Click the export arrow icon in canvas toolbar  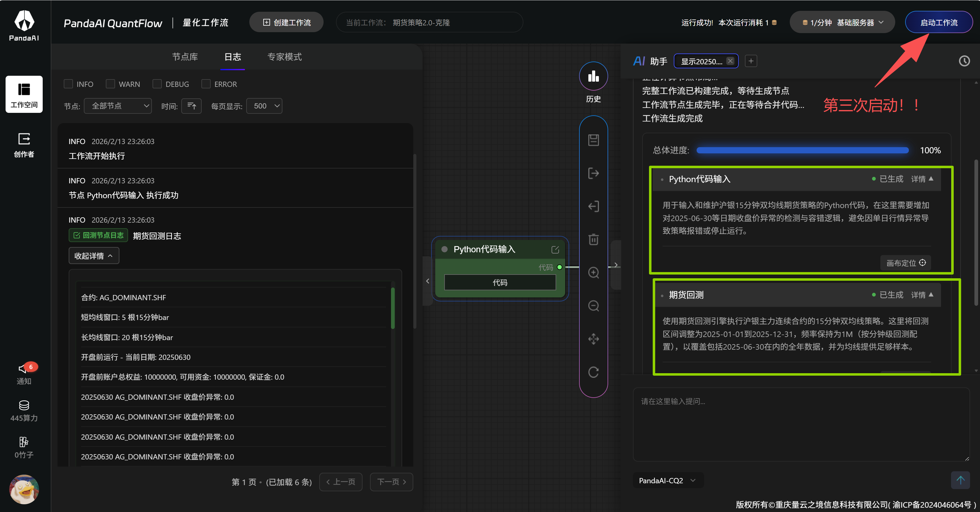(594, 173)
